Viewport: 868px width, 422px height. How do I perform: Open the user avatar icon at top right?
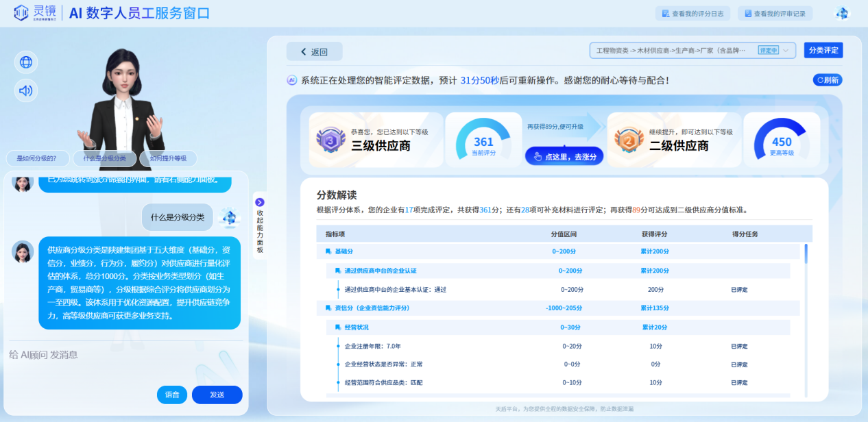(841, 14)
